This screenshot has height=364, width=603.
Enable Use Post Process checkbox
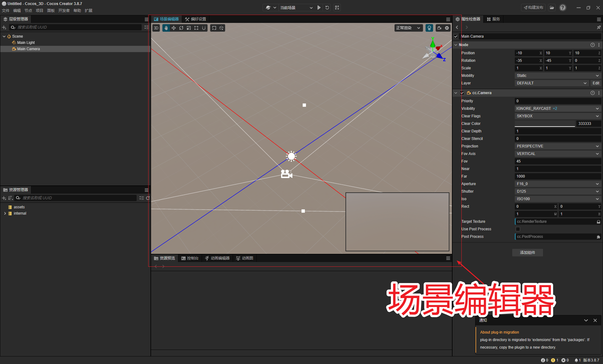pyautogui.click(x=518, y=229)
